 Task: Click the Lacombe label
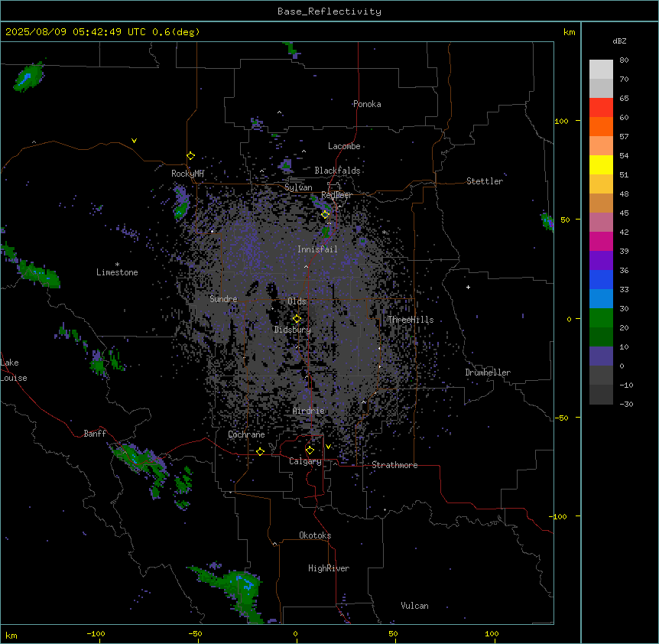click(344, 146)
